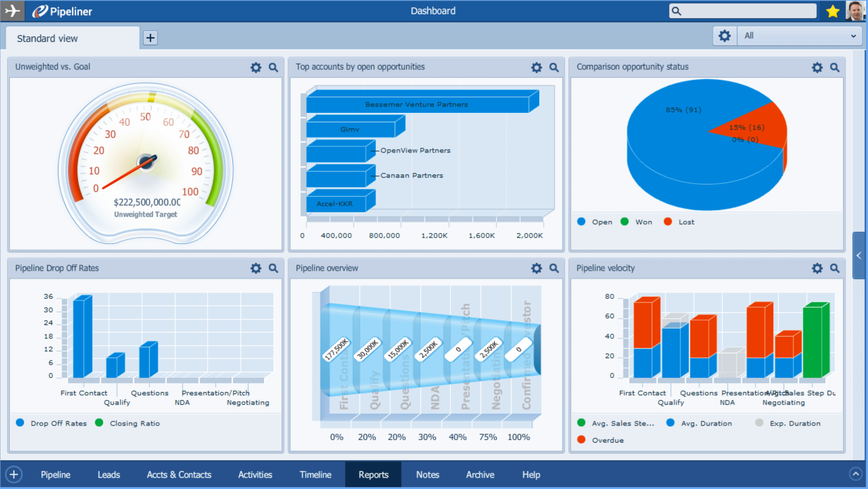Click the plus button at bottom-left
Viewport: 868px width, 489px height.
click(14, 474)
